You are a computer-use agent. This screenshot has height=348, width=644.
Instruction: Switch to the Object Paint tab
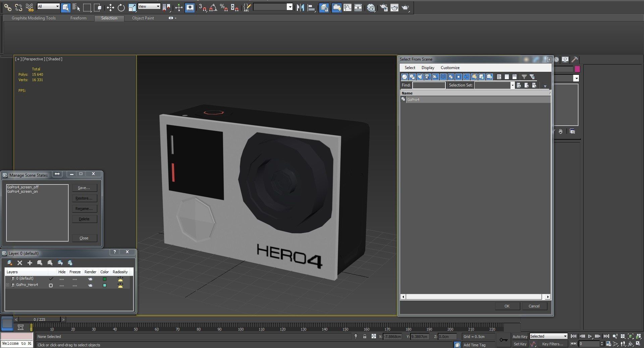click(x=143, y=18)
